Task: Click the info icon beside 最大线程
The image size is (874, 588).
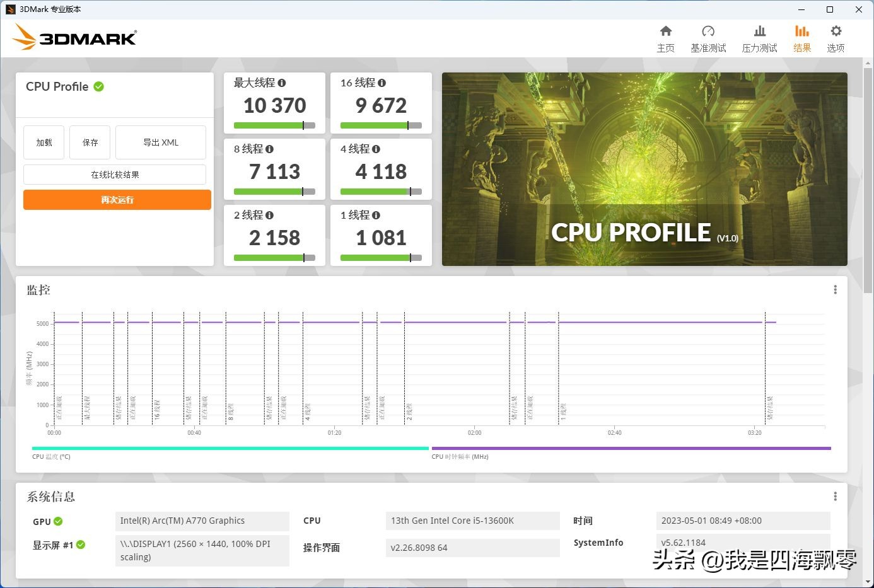Action: tap(282, 83)
